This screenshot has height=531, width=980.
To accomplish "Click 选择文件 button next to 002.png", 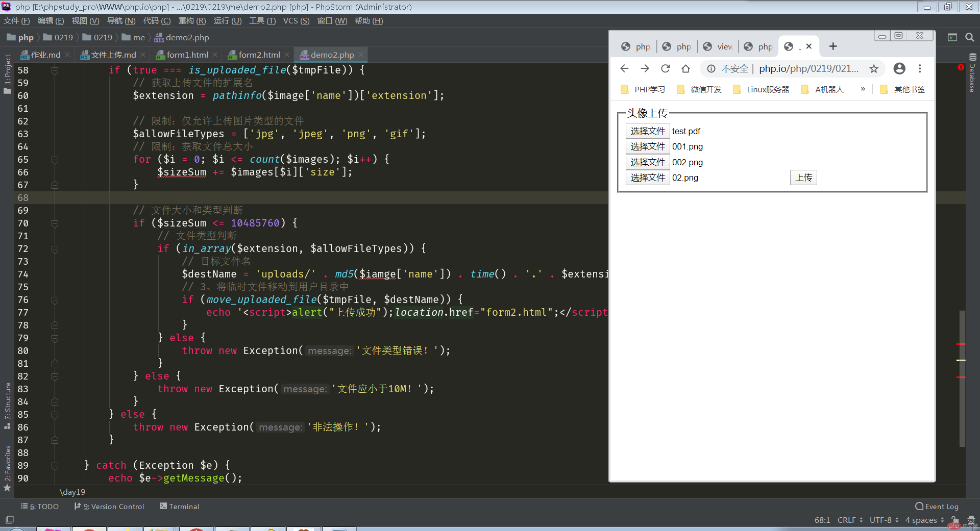I will 648,162.
